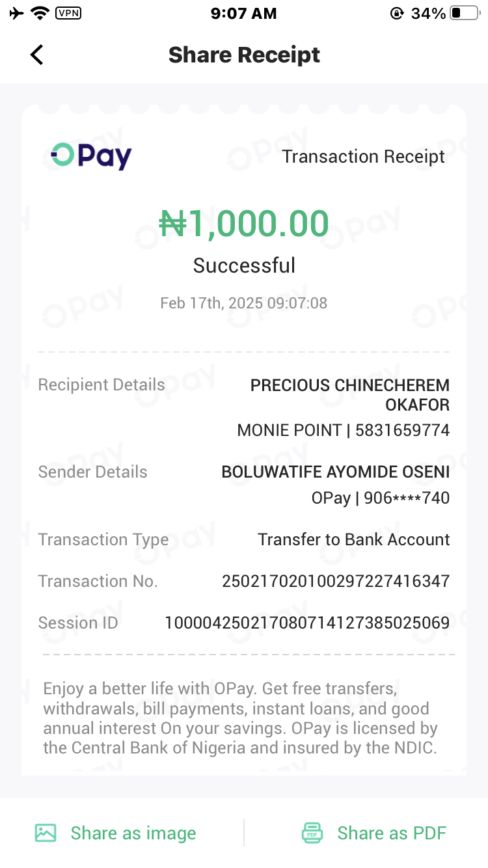Tap the rotation lock status icon
This screenshot has width=488, height=868.
(397, 13)
